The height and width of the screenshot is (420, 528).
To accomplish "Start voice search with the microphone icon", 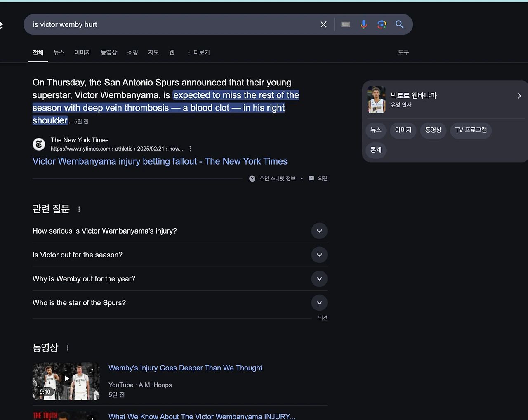I will click(x=363, y=25).
